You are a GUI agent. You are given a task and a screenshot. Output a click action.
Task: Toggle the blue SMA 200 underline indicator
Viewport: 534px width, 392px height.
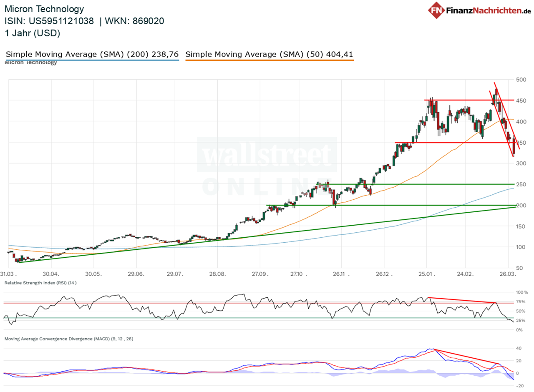[92, 60]
